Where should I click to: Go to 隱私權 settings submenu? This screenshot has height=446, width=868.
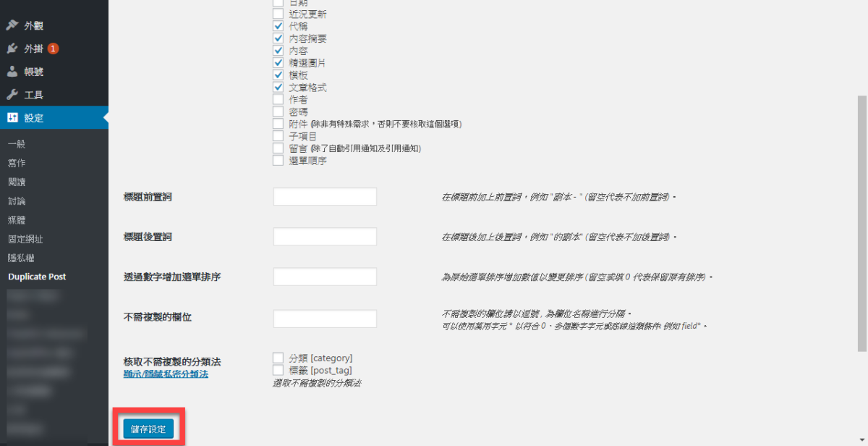[21, 258]
